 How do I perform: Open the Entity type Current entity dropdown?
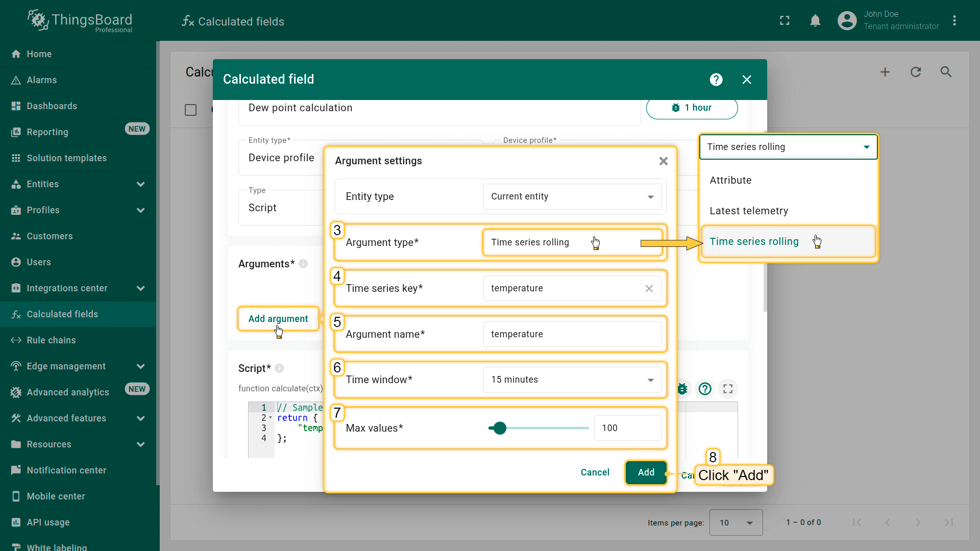coord(572,196)
